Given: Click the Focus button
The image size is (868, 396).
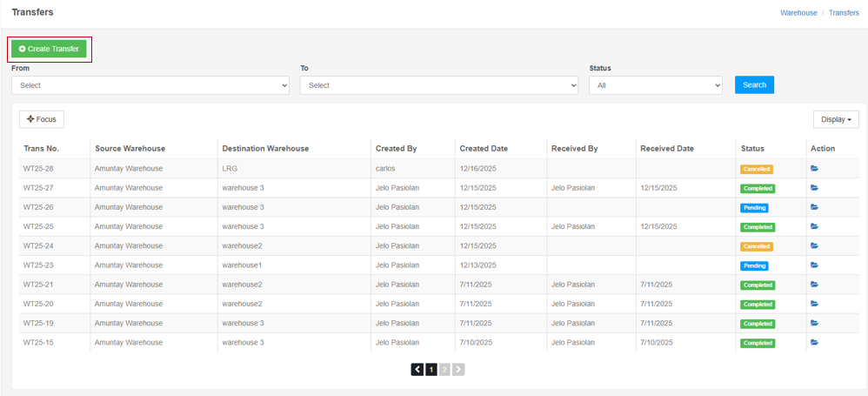Looking at the screenshot, I should point(42,119).
